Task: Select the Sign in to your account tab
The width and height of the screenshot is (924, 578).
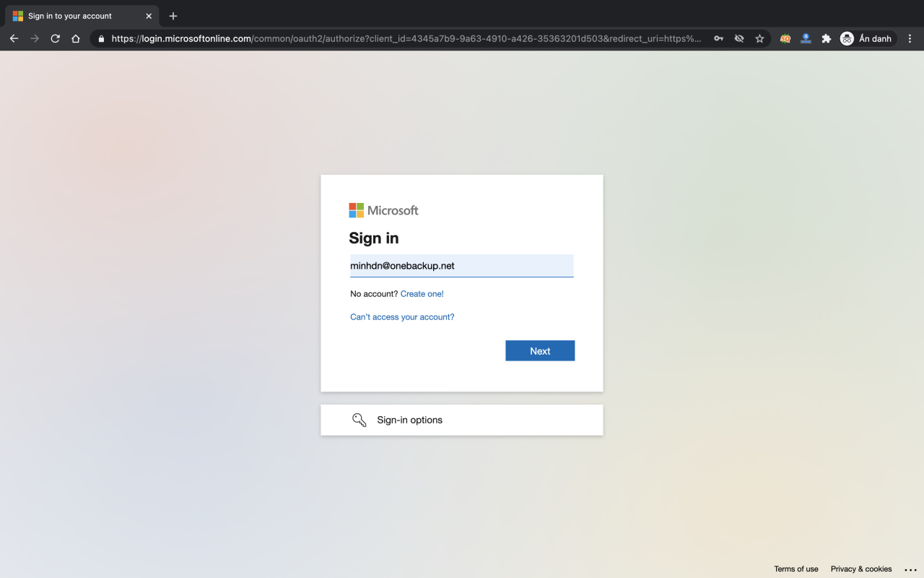Action: (82, 16)
